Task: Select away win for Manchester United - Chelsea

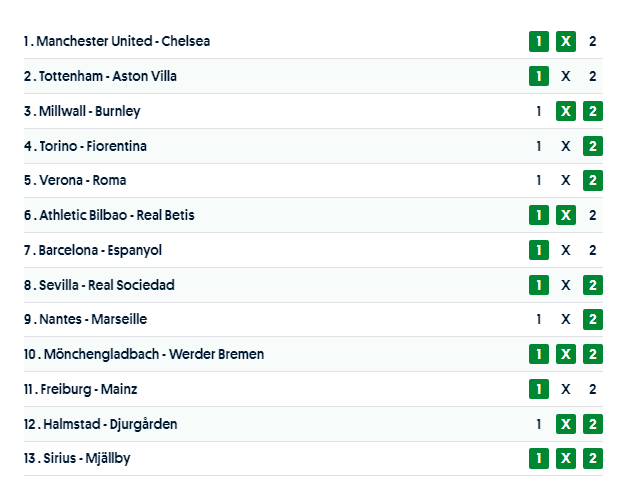Action: [593, 41]
